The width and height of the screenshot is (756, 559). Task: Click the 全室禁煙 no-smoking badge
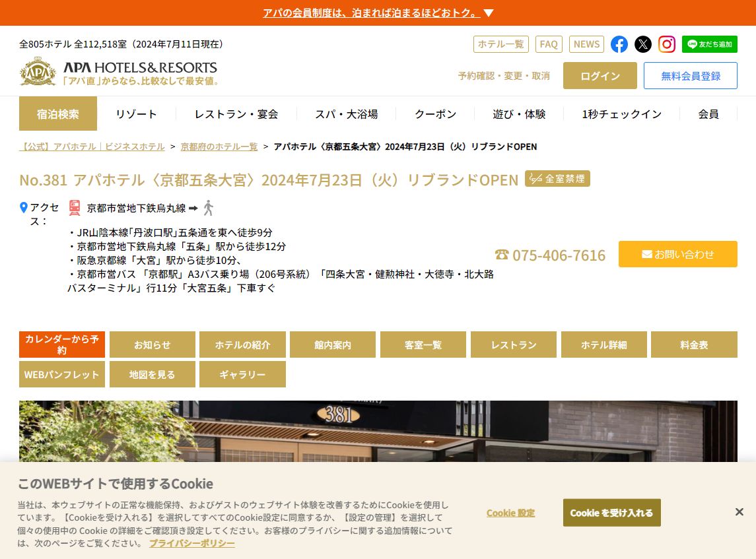click(x=557, y=179)
